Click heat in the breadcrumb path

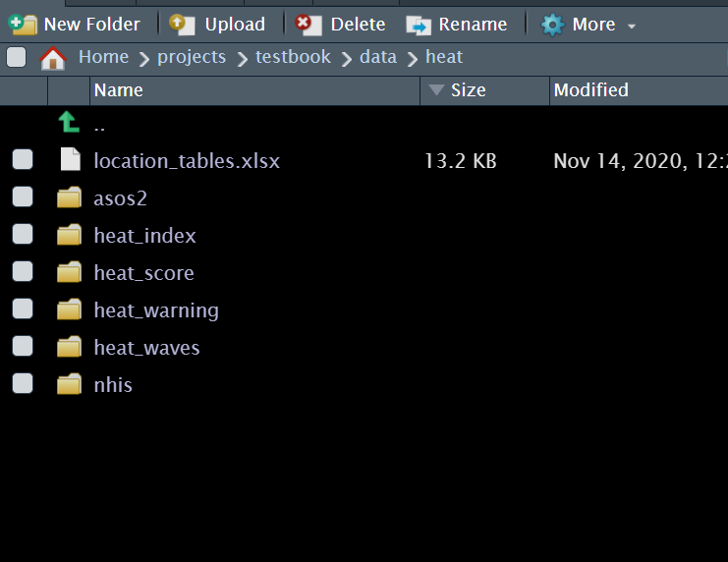pos(444,57)
